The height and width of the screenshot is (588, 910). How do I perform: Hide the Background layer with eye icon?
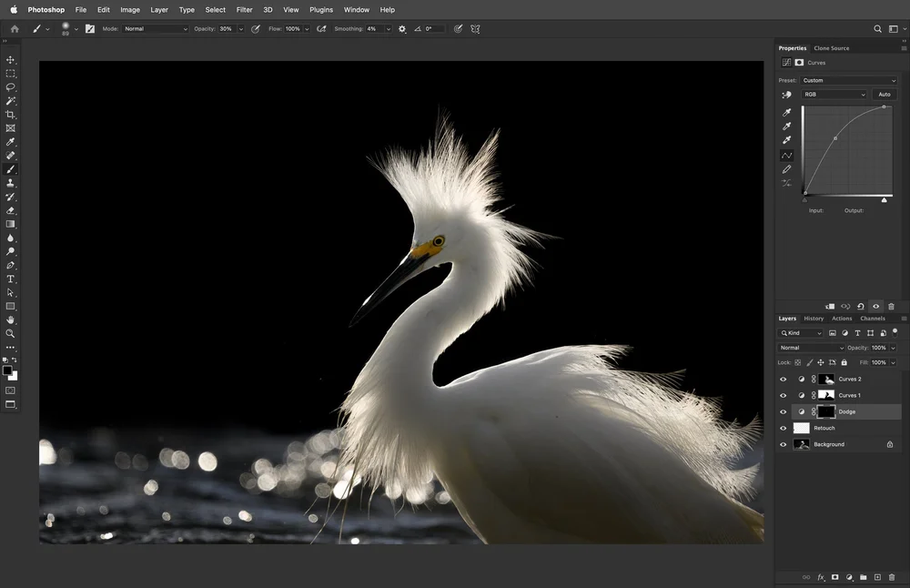point(784,445)
